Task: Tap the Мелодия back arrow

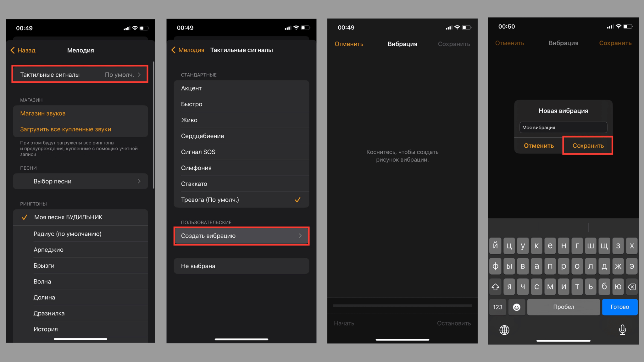Action: coord(174,50)
